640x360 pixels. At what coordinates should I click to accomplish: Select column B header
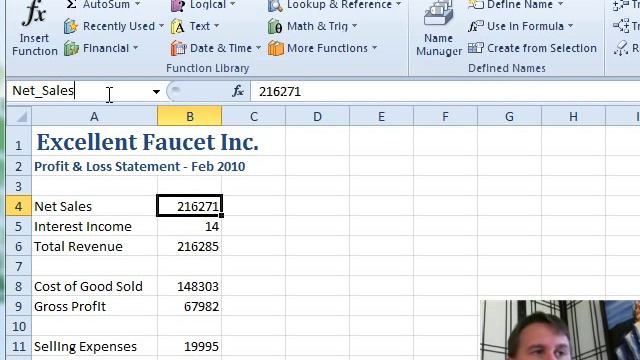pyautogui.click(x=190, y=117)
